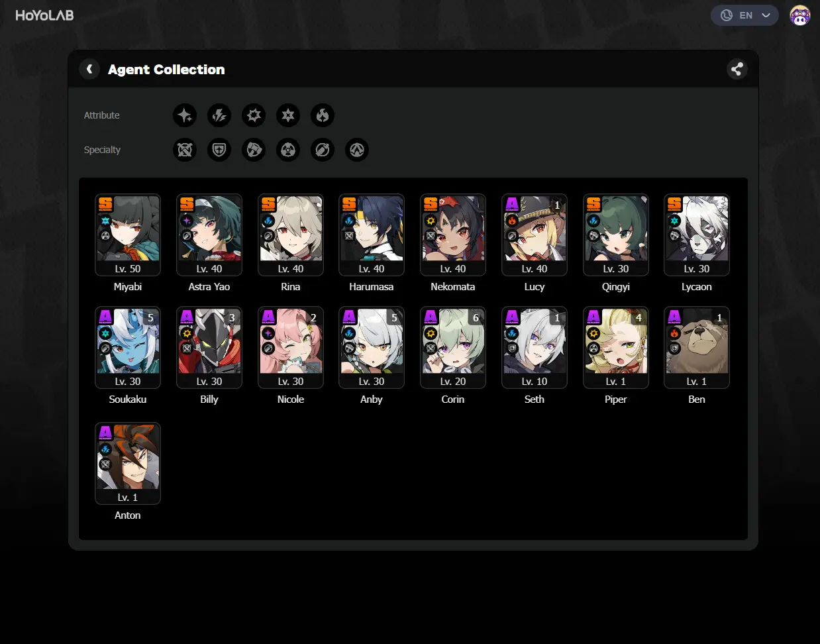Click the "Lv. 10" level label
This screenshot has height=644, width=820.
click(535, 382)
